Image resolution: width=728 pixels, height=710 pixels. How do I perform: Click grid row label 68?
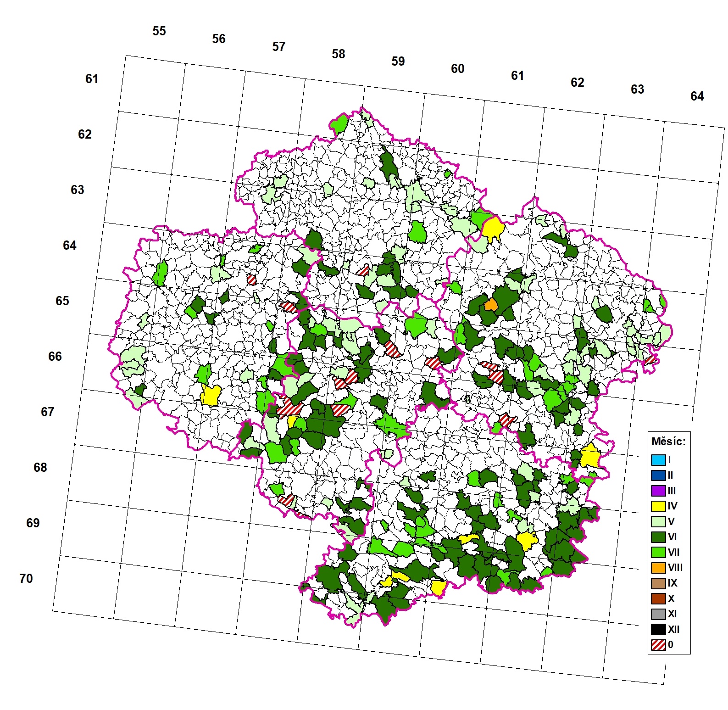point(40,468)
